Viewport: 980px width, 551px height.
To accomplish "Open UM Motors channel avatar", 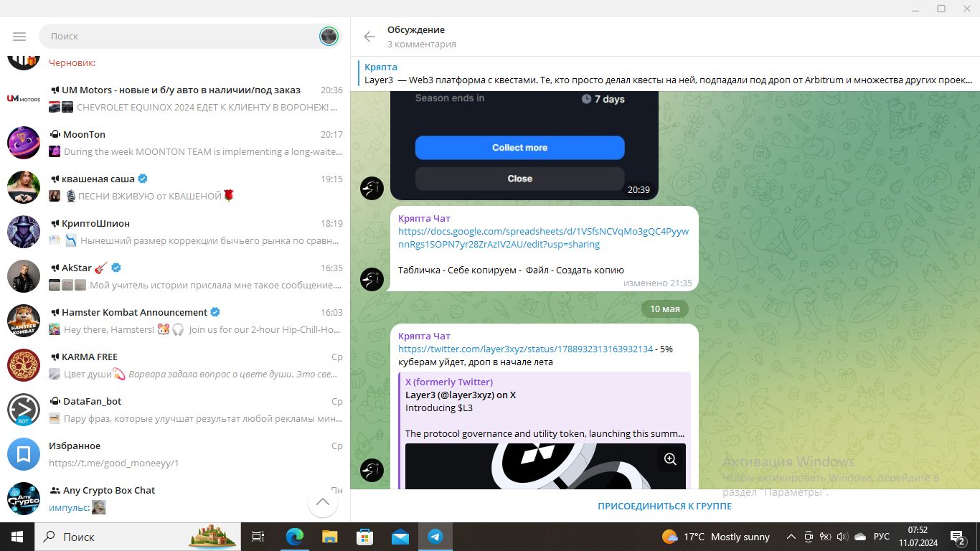I will tap(24, 98).
